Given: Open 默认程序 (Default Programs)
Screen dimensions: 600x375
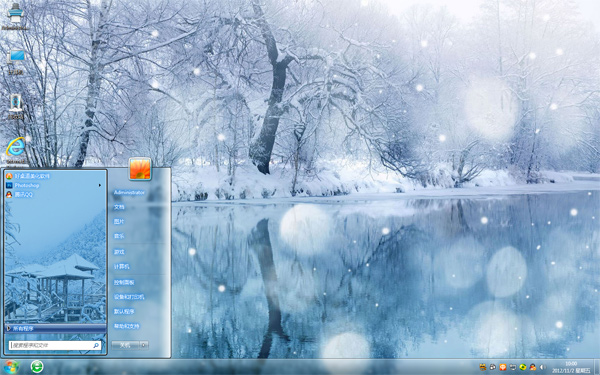Looking at the screenshot, I should [x=124, y=311].
